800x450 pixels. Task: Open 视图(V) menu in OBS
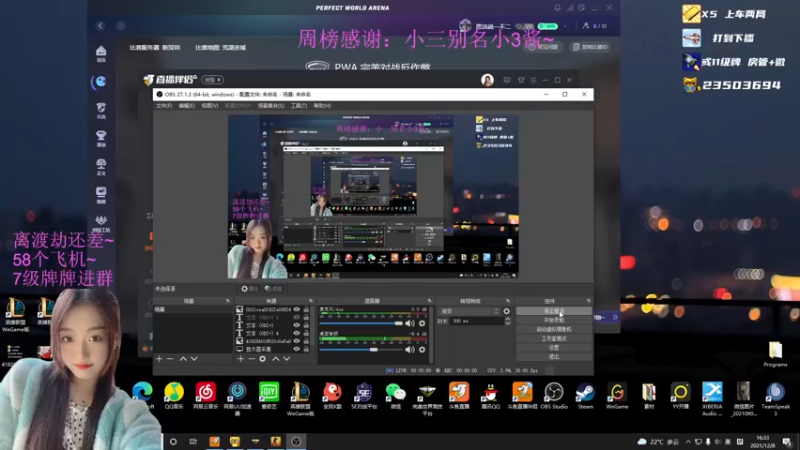210,106
